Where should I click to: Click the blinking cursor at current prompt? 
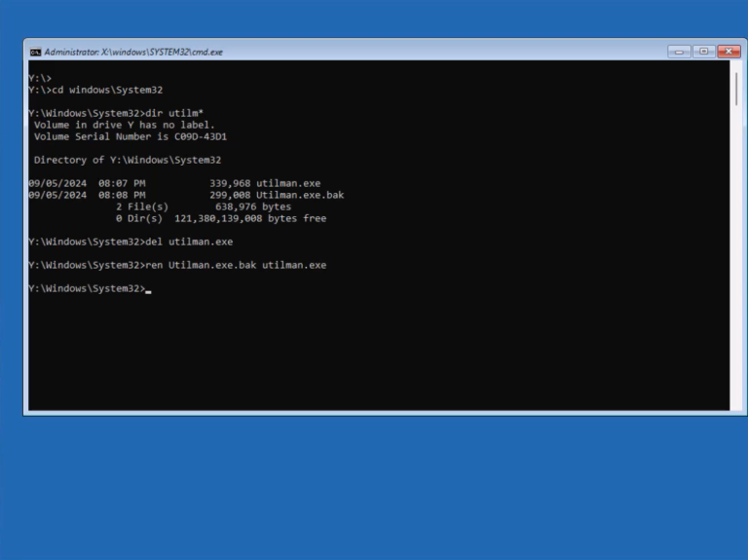[x=148, y=291]
